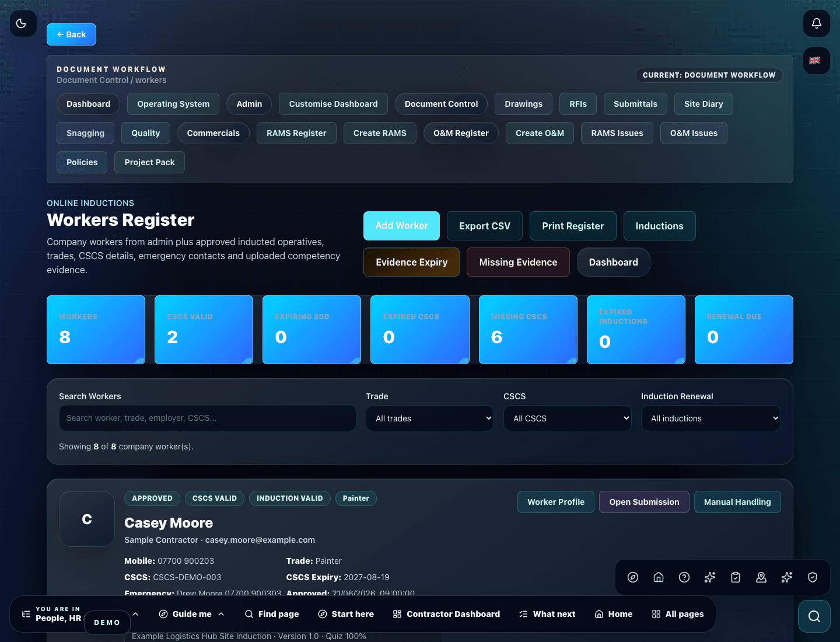Viewport: 840px width, 642px height.
Task: Open the CSCS filter dropdown
Action: (568, 418)
